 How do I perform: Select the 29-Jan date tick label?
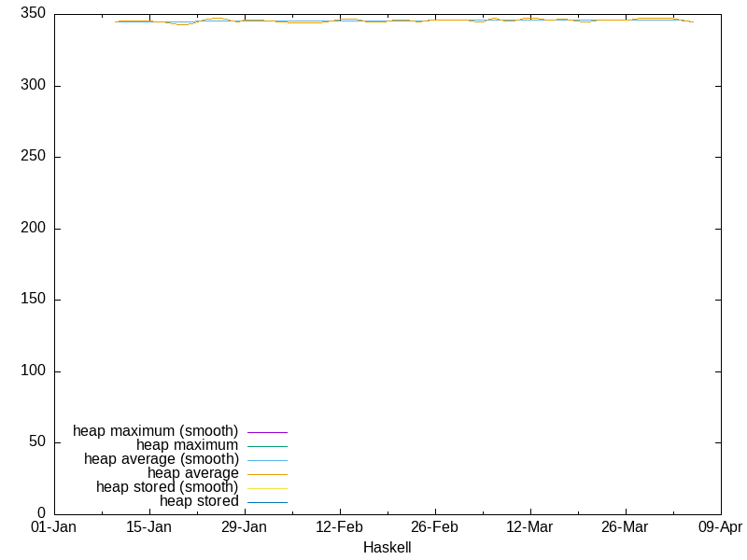[245, 527]
